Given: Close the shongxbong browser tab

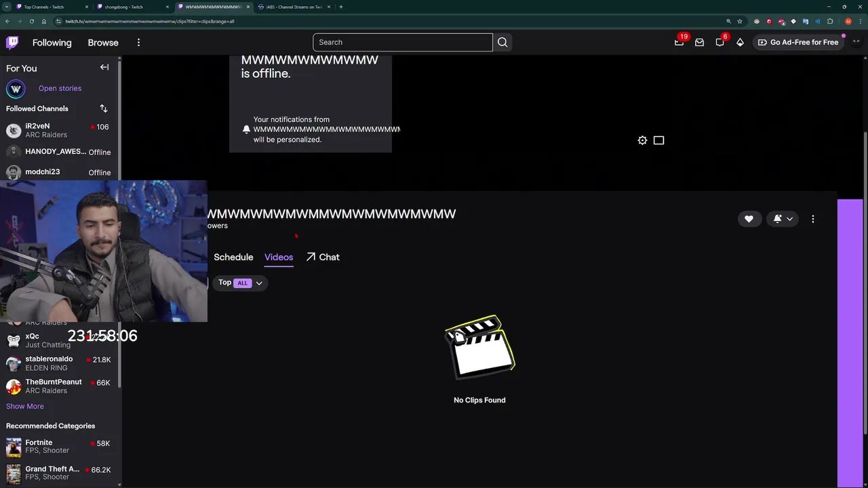Looking at the screenshot, I should click(x=167, y=7).
